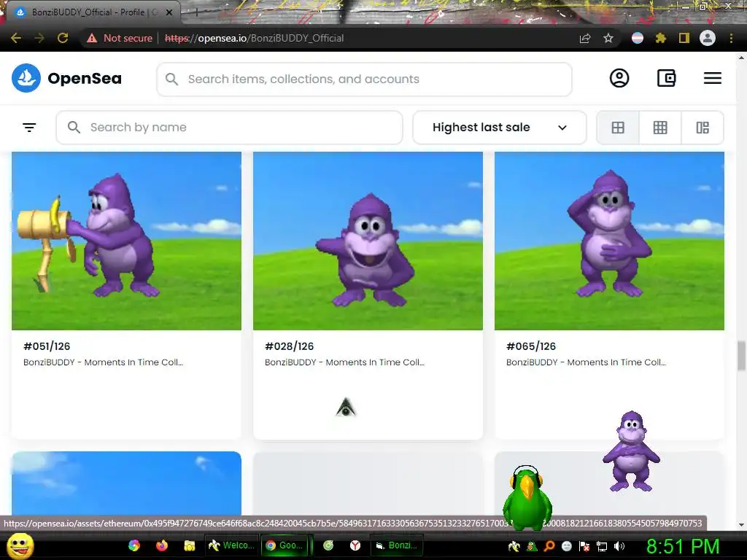Open the Not secure site warning
The width and height of the screenshot is (747, 560).
120,38
